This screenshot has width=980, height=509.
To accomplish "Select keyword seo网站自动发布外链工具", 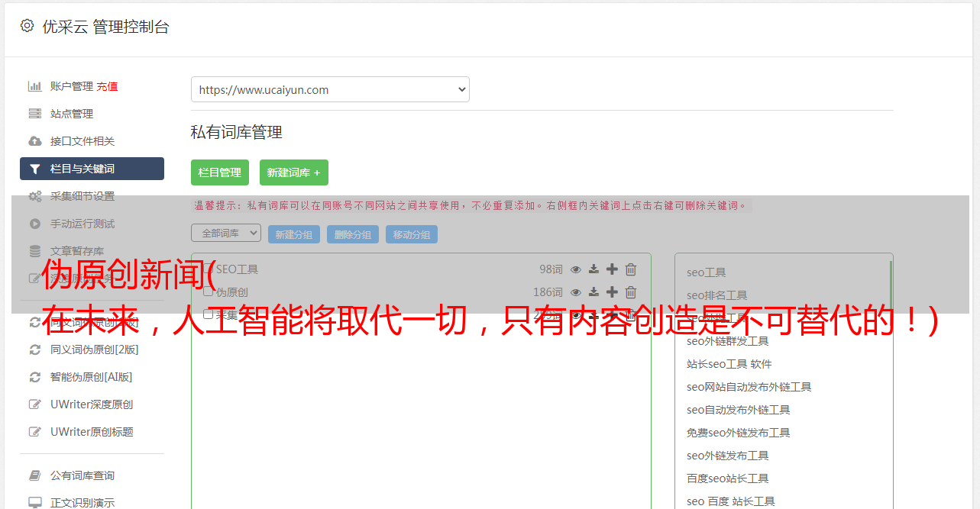I will click(749, 387).
